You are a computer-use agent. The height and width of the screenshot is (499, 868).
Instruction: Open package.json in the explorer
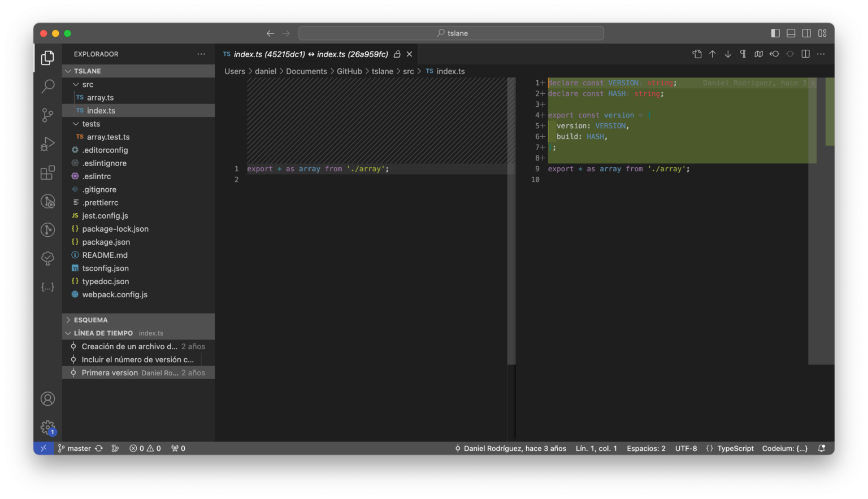(x=138, y=242)
